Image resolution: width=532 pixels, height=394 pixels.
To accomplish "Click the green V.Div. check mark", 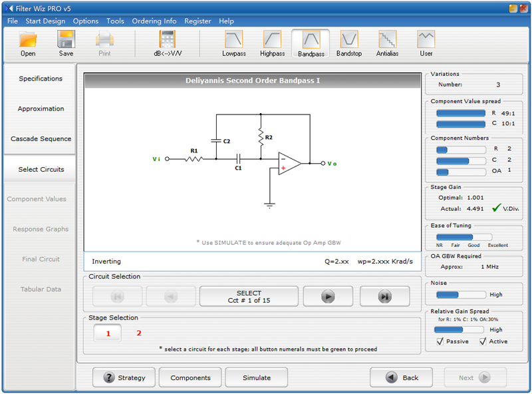I will [x=496, y=208].
